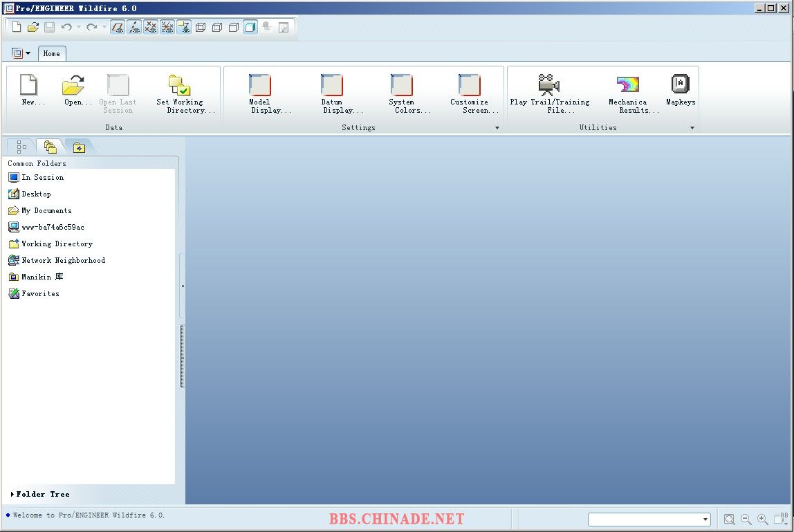This screenshot has height=532, width=794.
Task: Click the zoom in magnifier icon
Action: point(763,520)
